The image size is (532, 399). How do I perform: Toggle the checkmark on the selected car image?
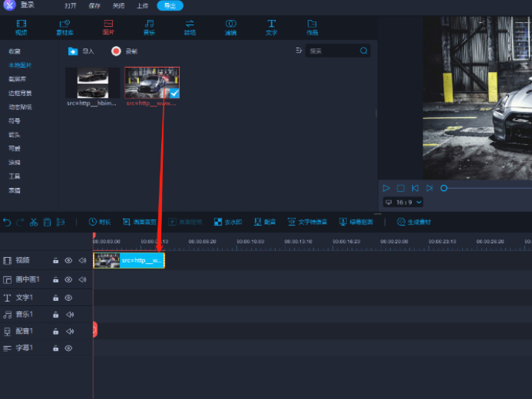pos(175,93)
